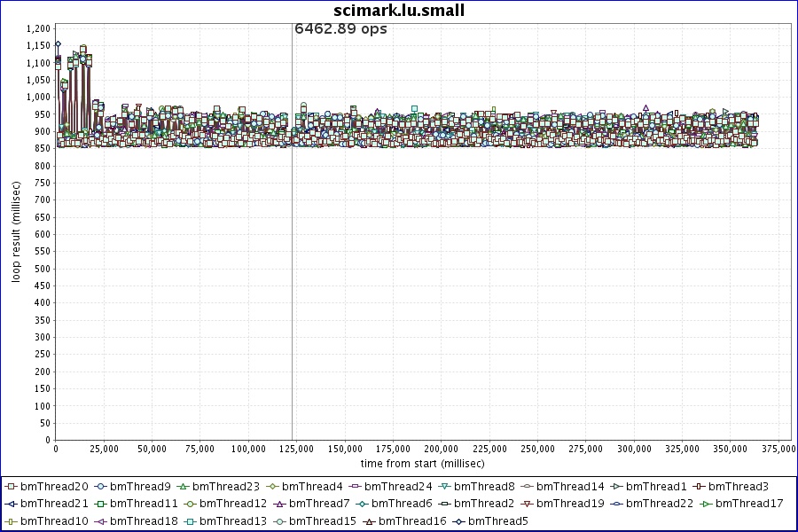Click the bmThread23 triangle legend marker
The height and width of the screenshot is (532, 798).
pyautogui.click(x=184, y=487)
